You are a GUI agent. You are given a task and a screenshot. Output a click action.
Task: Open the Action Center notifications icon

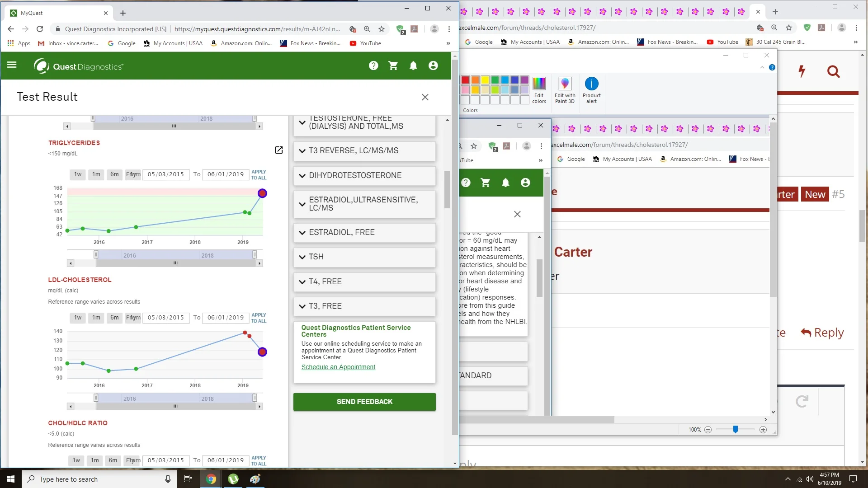[853, 479]
